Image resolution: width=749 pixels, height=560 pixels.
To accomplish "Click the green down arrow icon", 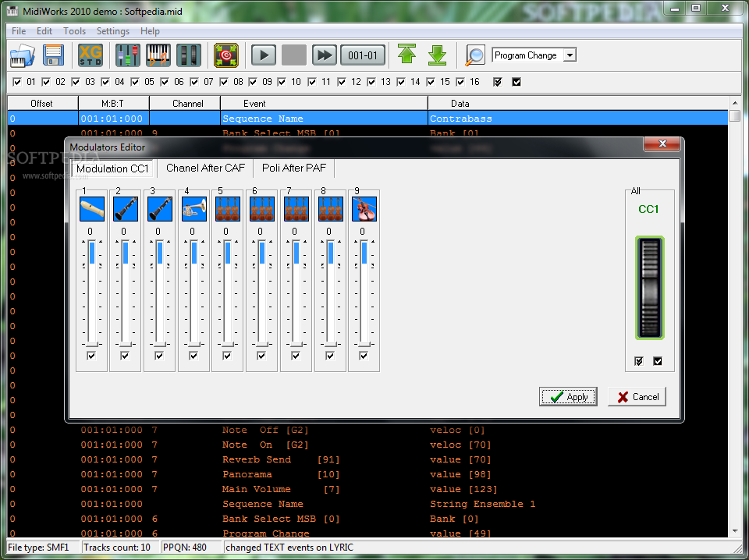I will point(437,55).
